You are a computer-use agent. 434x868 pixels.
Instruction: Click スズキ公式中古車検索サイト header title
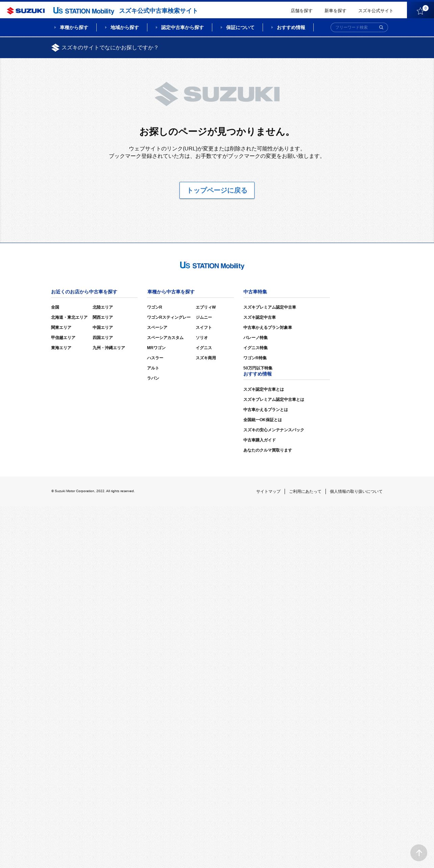click(158, 11)
